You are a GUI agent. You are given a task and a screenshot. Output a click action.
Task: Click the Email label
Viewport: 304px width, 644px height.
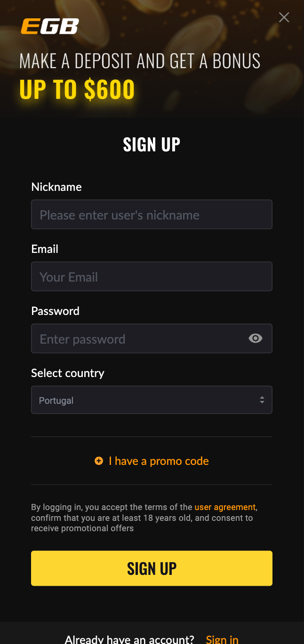point(45,249)
